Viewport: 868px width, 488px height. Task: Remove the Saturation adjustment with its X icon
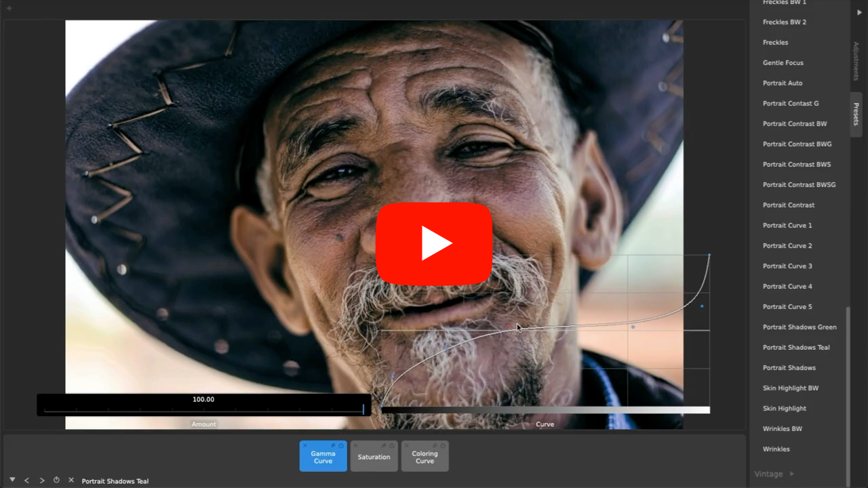[355, 445]
